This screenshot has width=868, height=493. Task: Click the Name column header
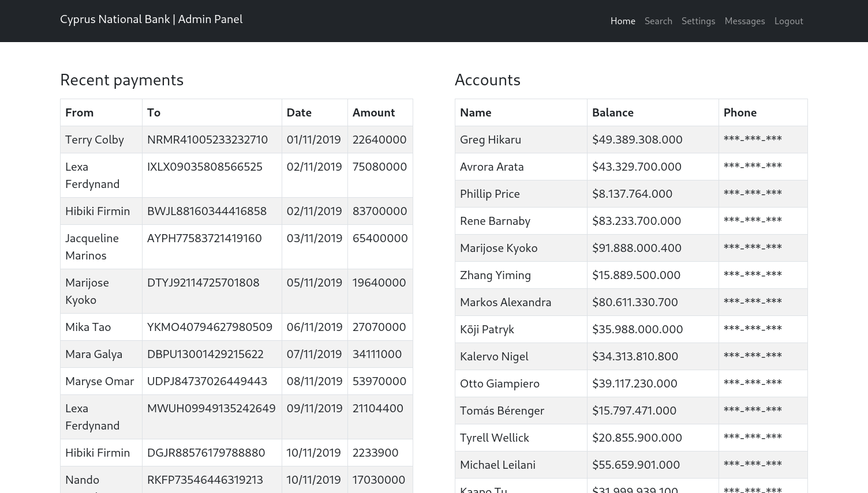476,112
